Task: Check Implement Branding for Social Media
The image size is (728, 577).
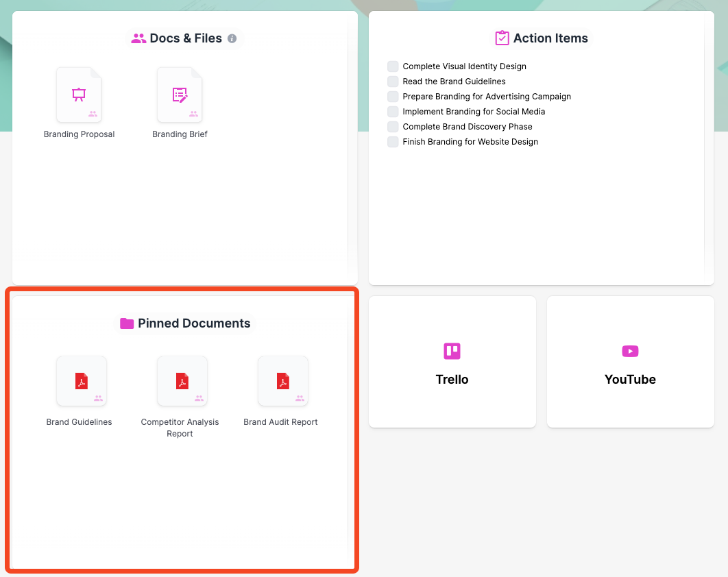Action: pyautogui.click(x=393, y=112)
